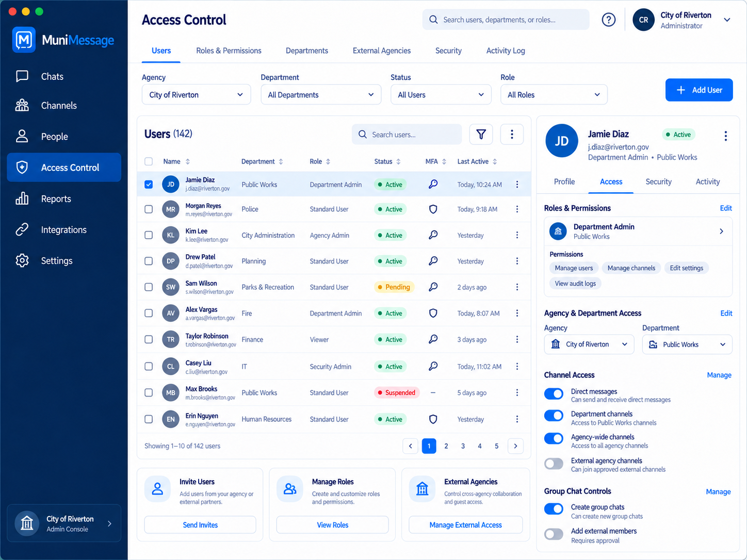Check Drew Patel row checkbox

(149, 261)
